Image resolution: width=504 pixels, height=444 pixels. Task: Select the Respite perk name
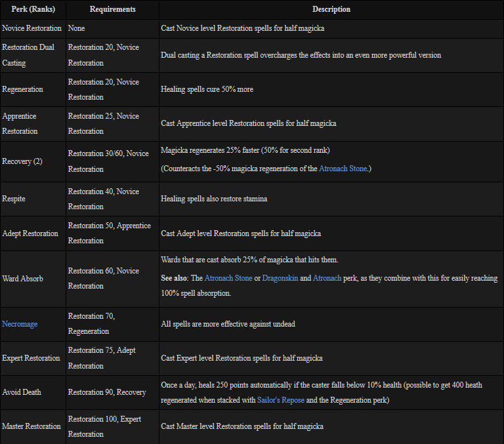14,199
